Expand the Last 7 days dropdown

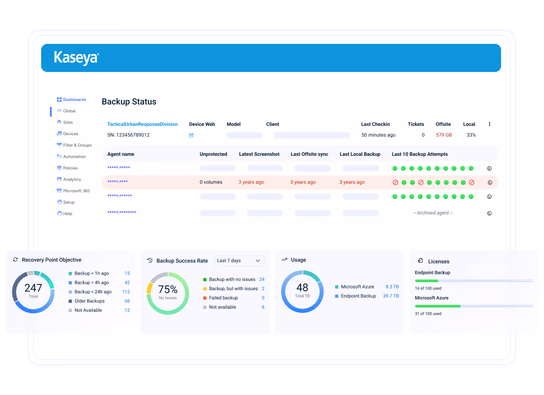pyautogui.click(x=239, y=261)
